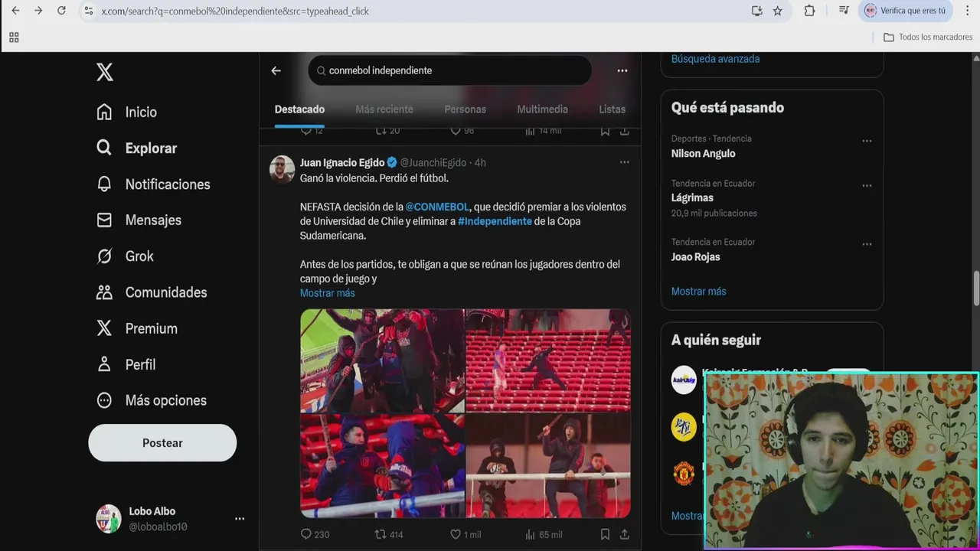Viewport: 980px width, 551px height.
Task: Reload the page in the browser
Action: (61, 11)
